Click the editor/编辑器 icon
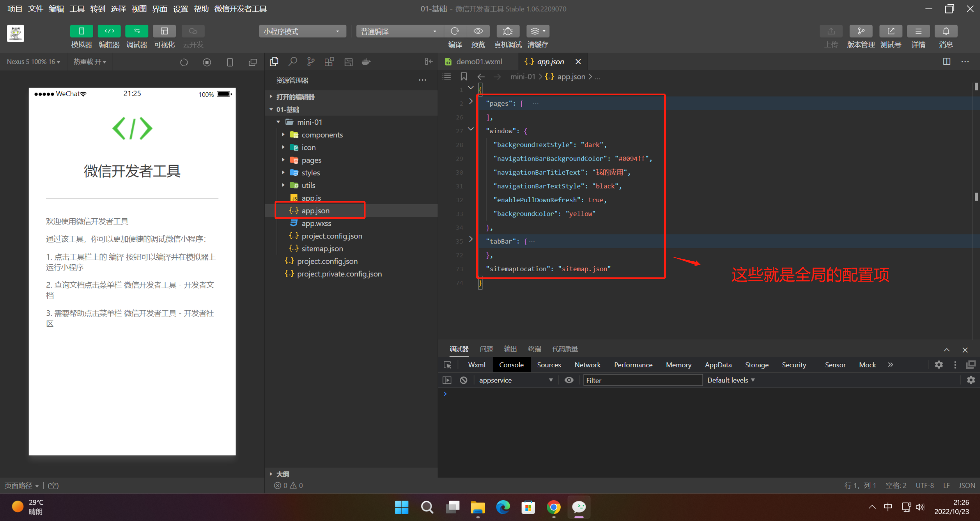The height and width of the screenshot is (521, 980). click(108, 31)
